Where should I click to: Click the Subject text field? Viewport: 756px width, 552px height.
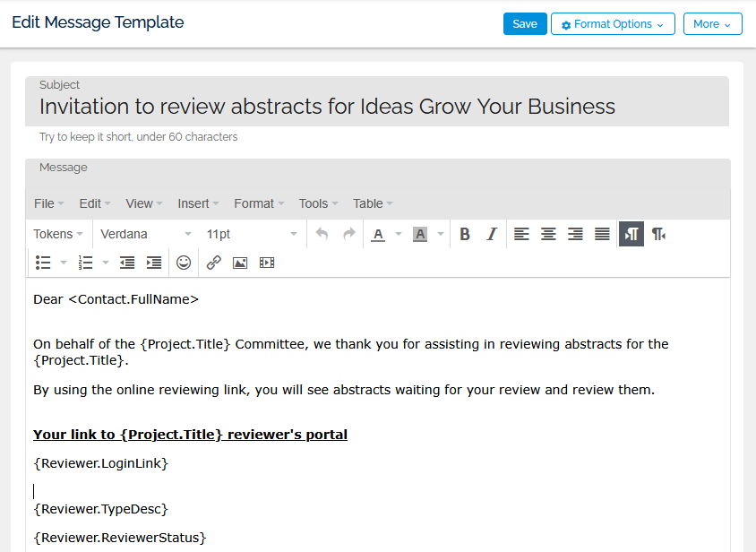376,107
